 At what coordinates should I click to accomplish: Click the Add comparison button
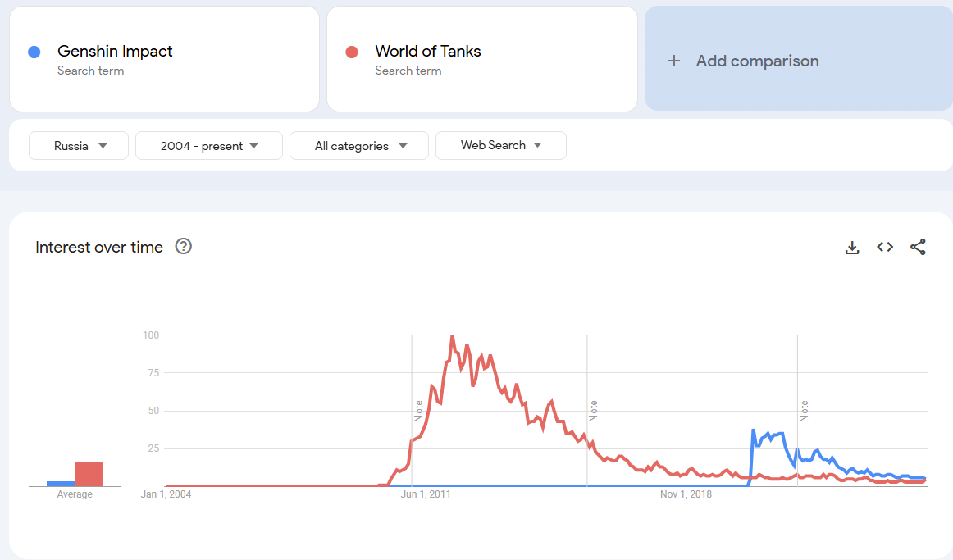click(x=757, y=61)
